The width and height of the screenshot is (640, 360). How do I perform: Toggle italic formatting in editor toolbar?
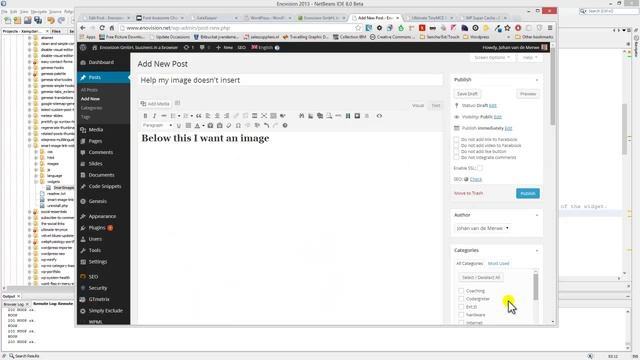(154, 116)
